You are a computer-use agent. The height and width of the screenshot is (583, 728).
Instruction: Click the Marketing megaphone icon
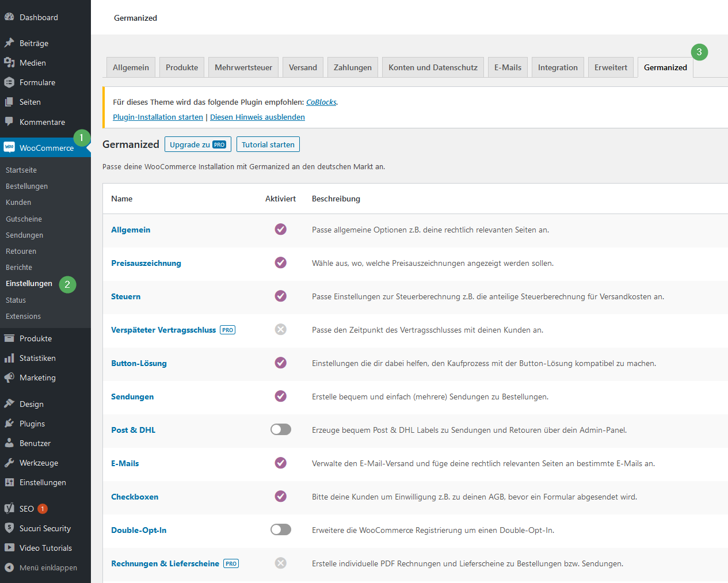pos(9,378)
